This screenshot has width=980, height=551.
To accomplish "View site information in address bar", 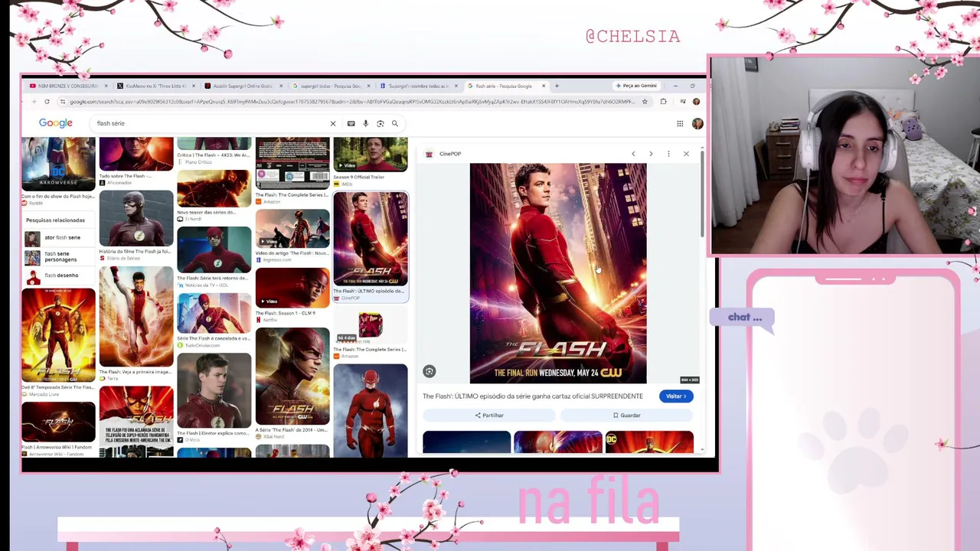I will pos(64,102).
